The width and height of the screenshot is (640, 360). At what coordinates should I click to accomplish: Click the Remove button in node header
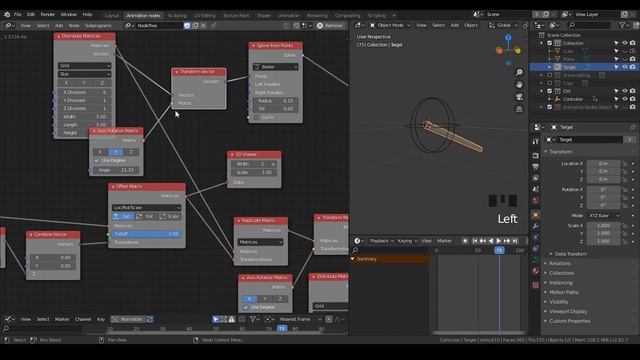330,25
